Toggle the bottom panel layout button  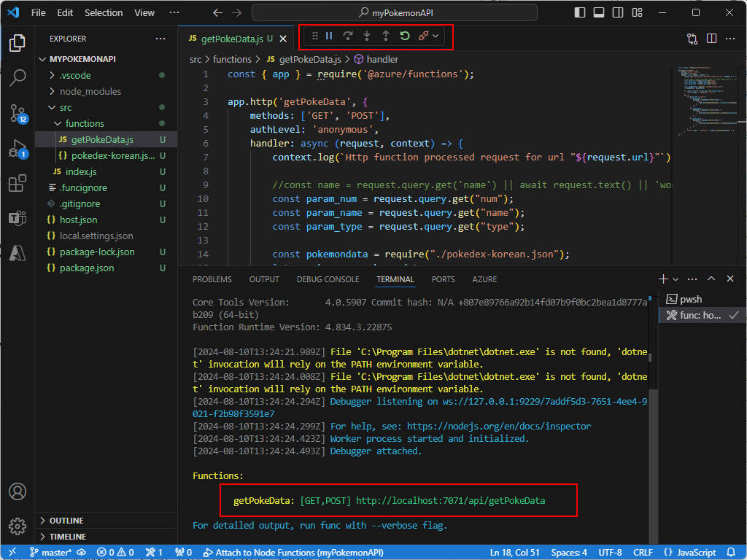[x=599, y=13]
